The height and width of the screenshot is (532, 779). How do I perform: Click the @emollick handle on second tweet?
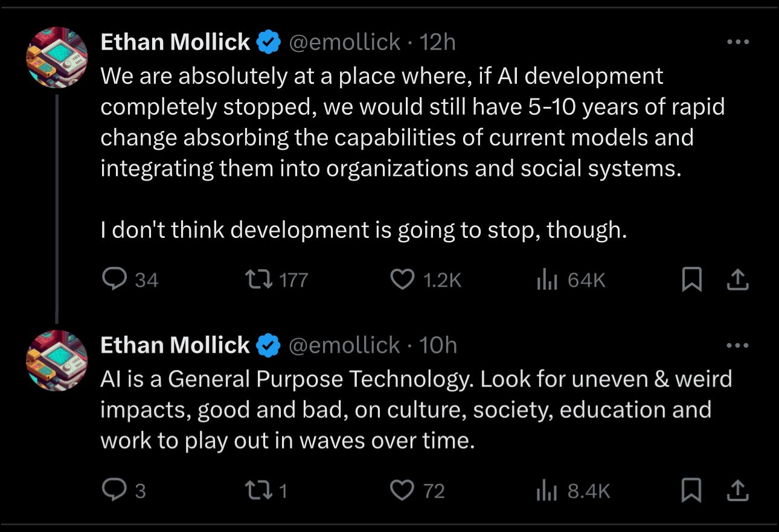click(344, 345)
